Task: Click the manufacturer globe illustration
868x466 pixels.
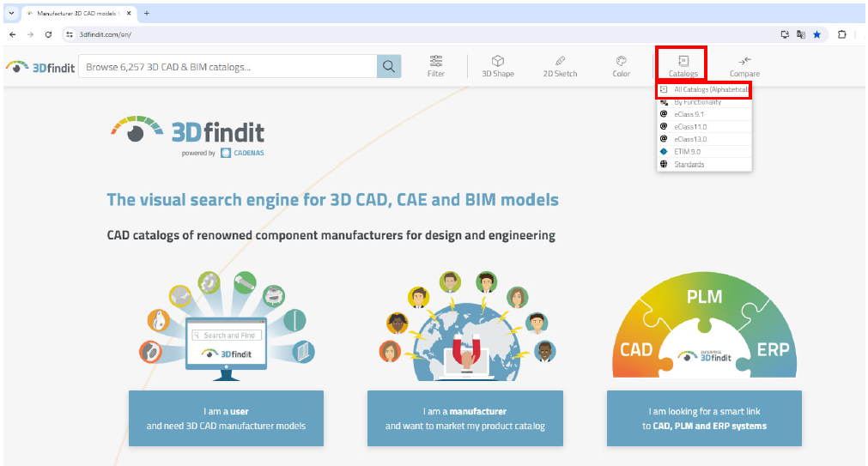Action: 467,326
